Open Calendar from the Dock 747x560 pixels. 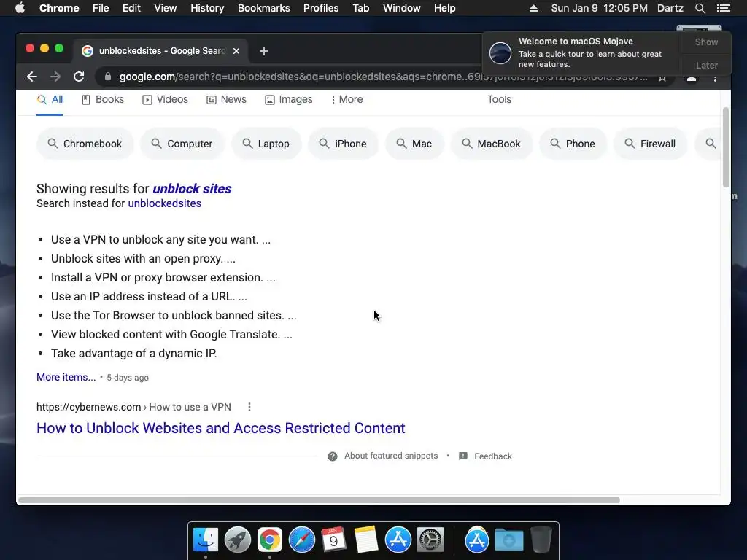coord(333,540)
